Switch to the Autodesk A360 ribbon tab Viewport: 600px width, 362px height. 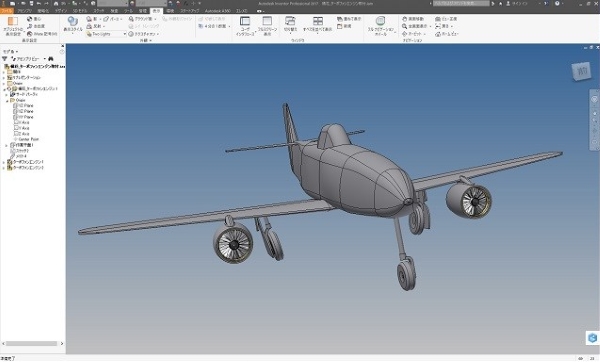click(217, 11)
